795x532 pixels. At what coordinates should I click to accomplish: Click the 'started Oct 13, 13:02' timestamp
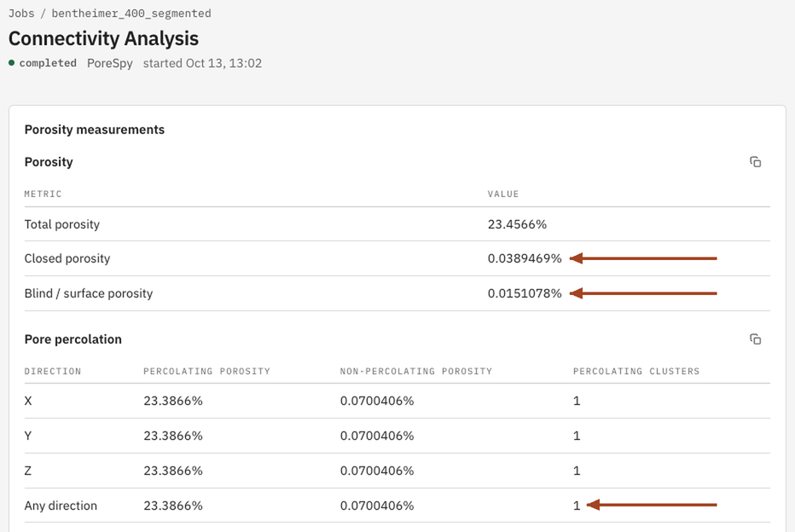(x=202, y=63)
